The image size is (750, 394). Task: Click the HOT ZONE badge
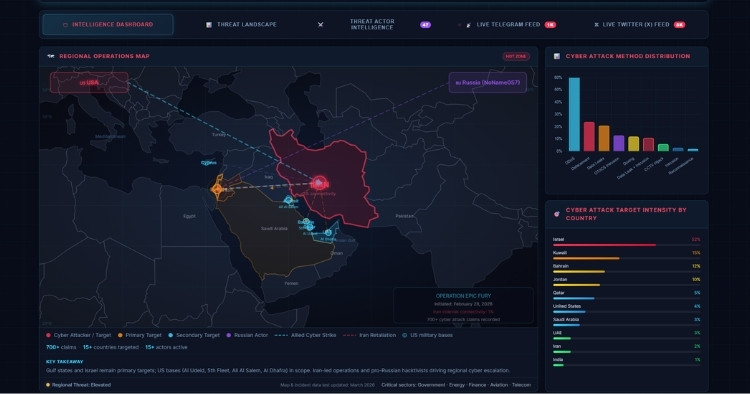point(516,56)
